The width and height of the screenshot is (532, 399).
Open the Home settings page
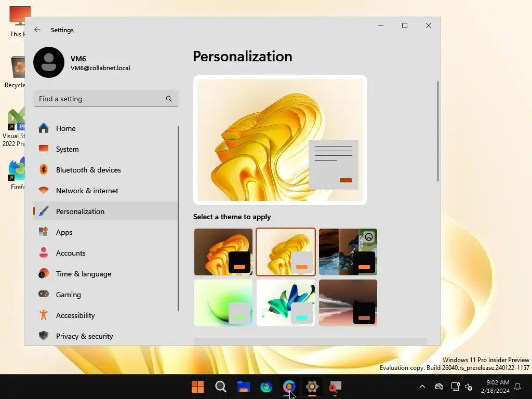tap(105, 128)
